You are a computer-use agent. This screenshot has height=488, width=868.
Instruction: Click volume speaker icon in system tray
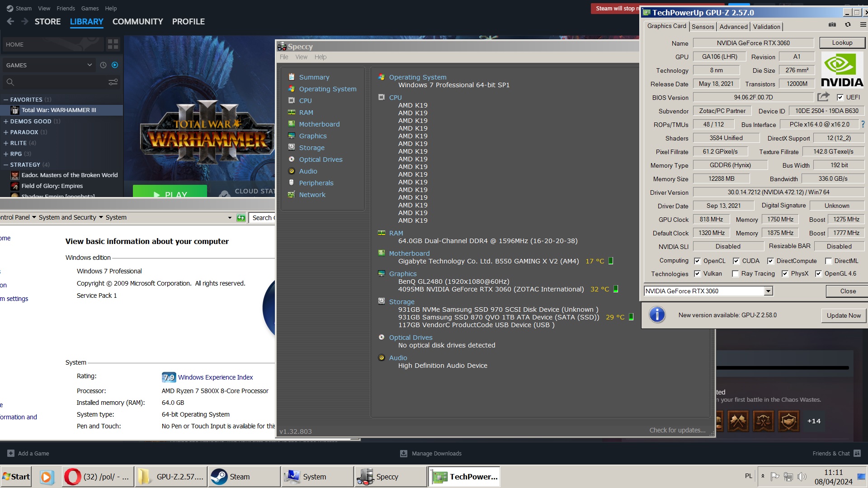pyautogui.click(x=802, y=477)
